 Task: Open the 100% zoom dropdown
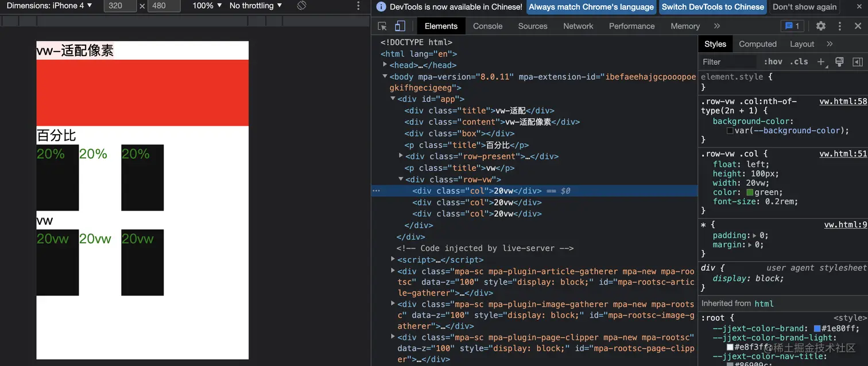click(207, 6)
